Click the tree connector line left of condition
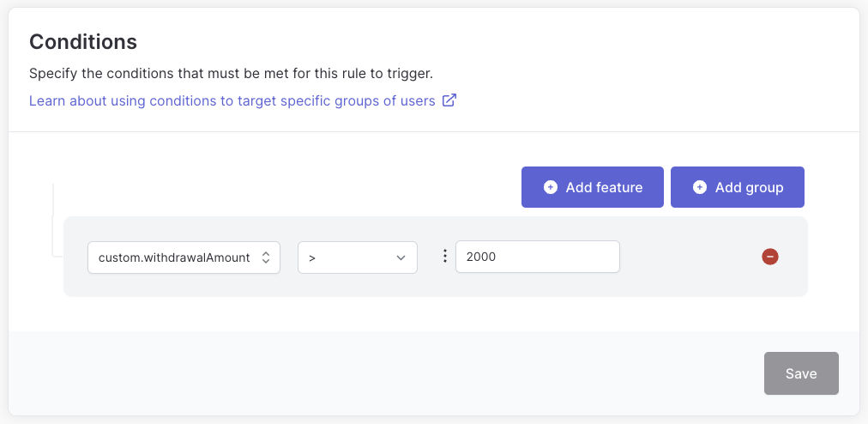The image size is (868, 424). click(53, 221)
